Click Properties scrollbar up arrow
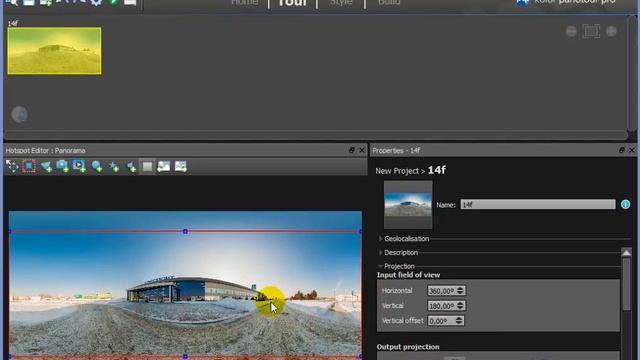The width and height of the screenshot is (640, 360). [x=626, y=253]
